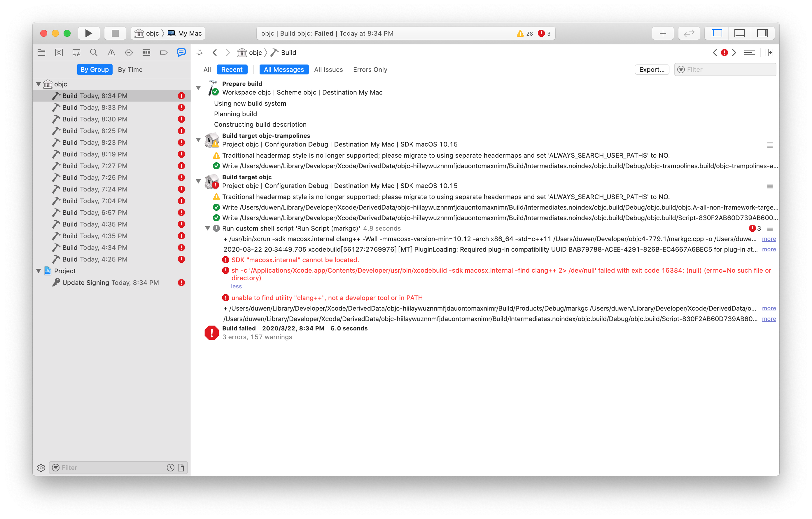Screen dimensions: 812x519
Task: Click the Run (play) button
Action: pos(89,33)
